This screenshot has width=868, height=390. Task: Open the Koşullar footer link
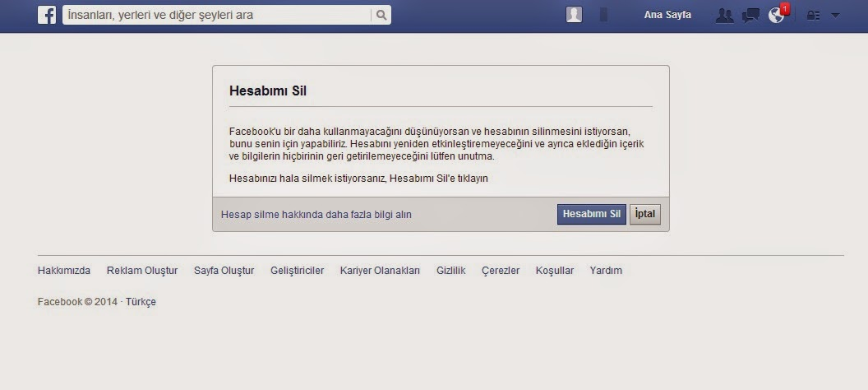[555, 271]
